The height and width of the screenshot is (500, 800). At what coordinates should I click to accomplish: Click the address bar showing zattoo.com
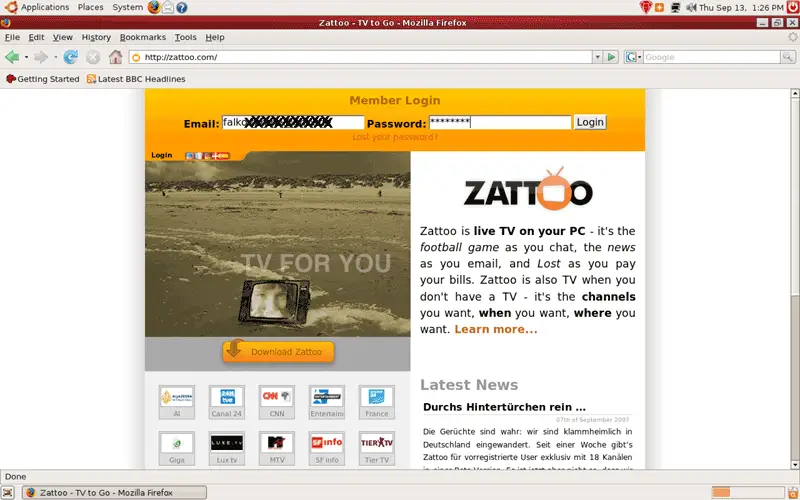[360, 57]
